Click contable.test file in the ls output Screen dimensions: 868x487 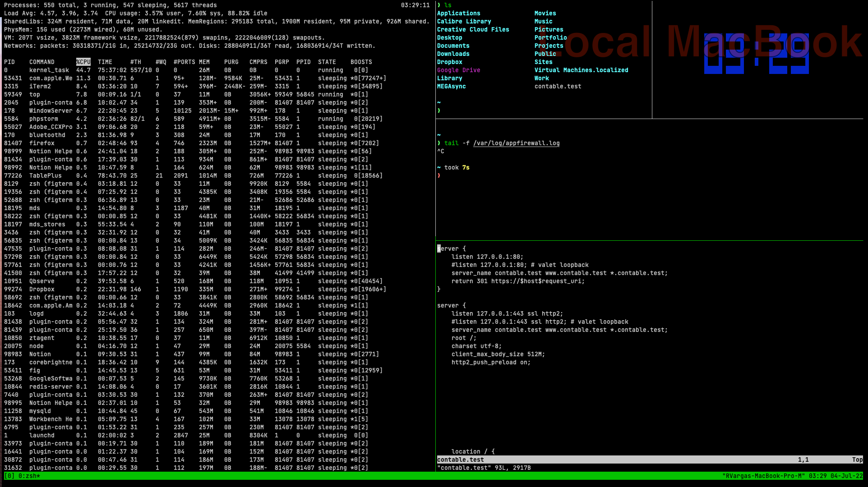pos(558,86)
